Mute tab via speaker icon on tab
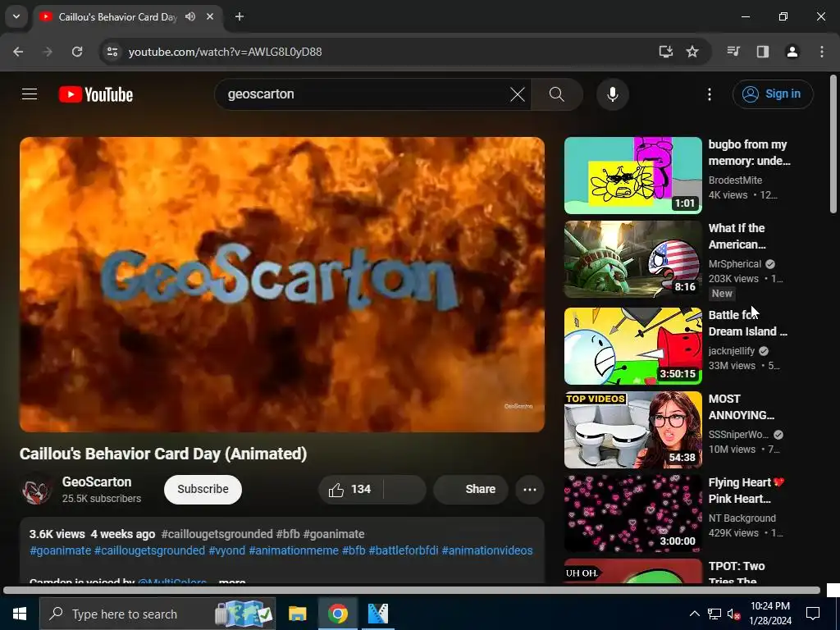The height and width of the screenshot is (630, 840). click(x=190, y=16)
